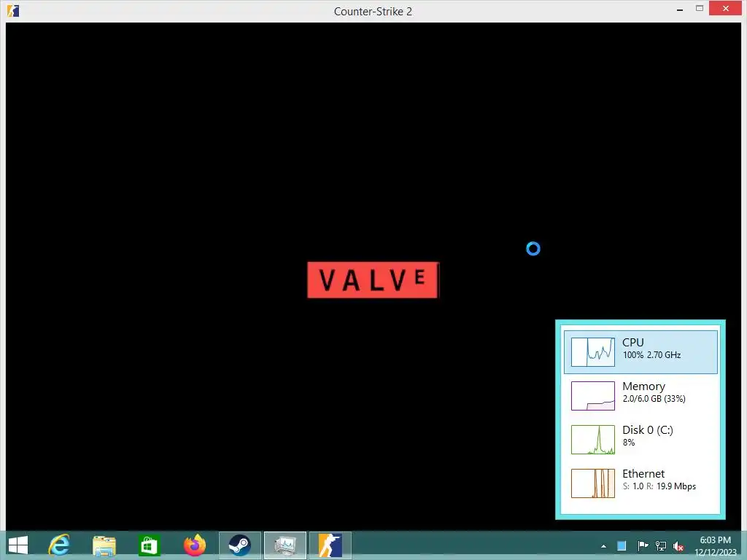Click the red VALVE logo
The width and height of the screenshot is (747, 560).
(373, 280)
